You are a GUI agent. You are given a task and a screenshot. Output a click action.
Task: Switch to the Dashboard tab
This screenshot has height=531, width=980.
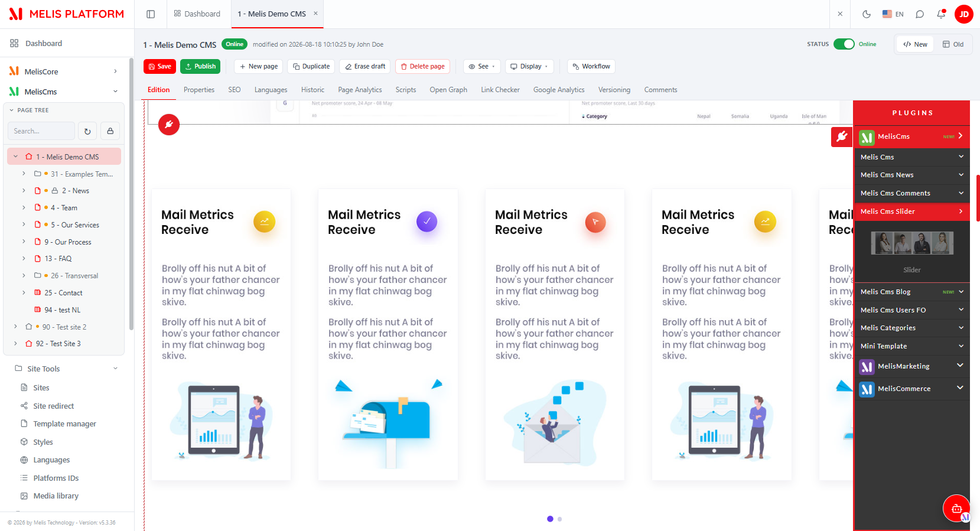pyautogui.click(x=197, y=14)
